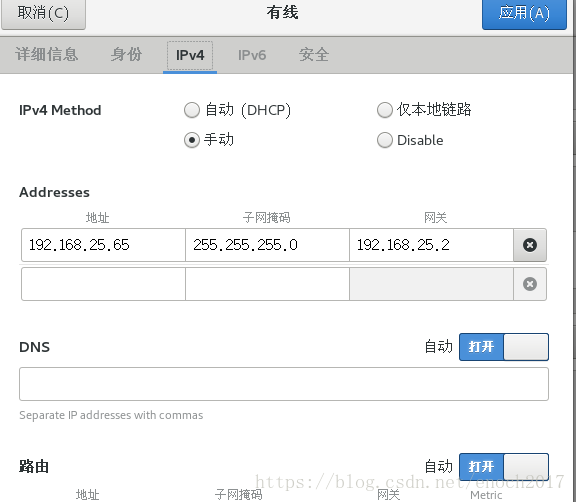Image resolution: width=576 pixels, height=502 pixels.
Task: Open the 安全 tab
Action: (314, 55)
